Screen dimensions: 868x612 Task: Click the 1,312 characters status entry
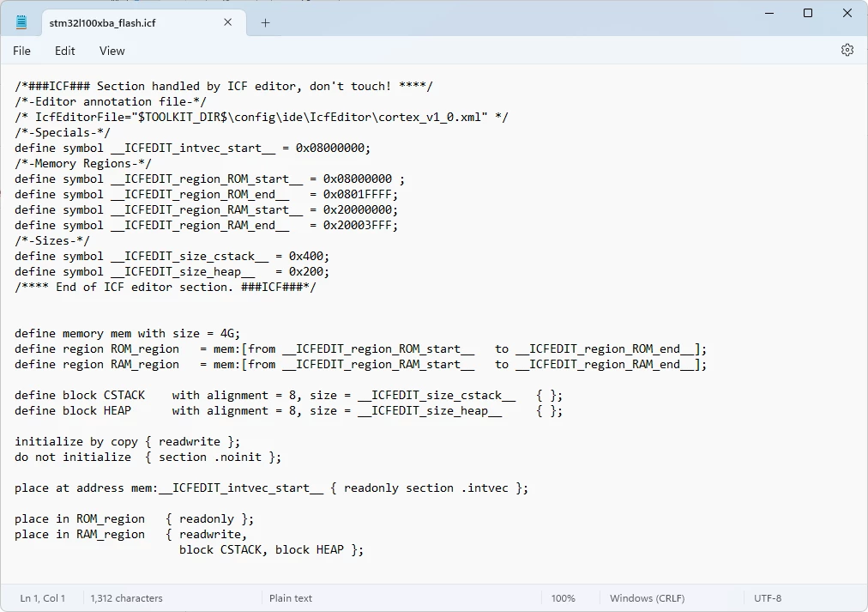tap(127, 598)
